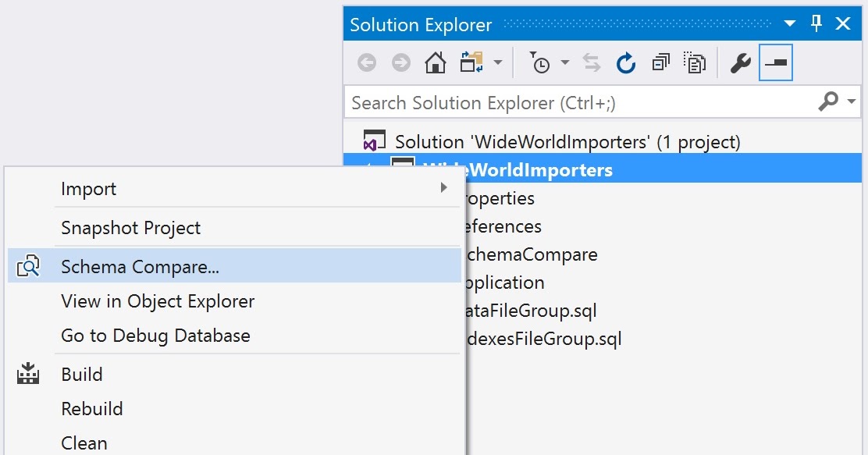Pin the Solution Explorer panel

[815, 23]
